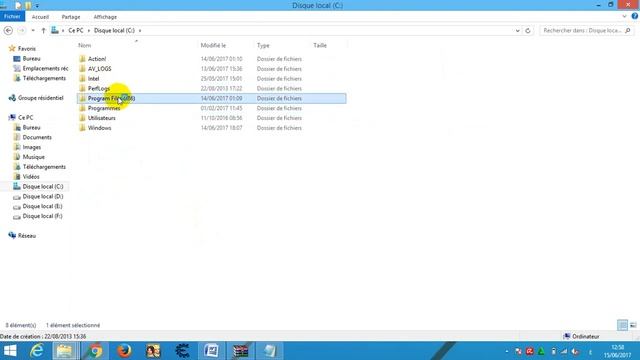Show hidden system tray icons
640x360 pixels.
(x=507, y=351)
